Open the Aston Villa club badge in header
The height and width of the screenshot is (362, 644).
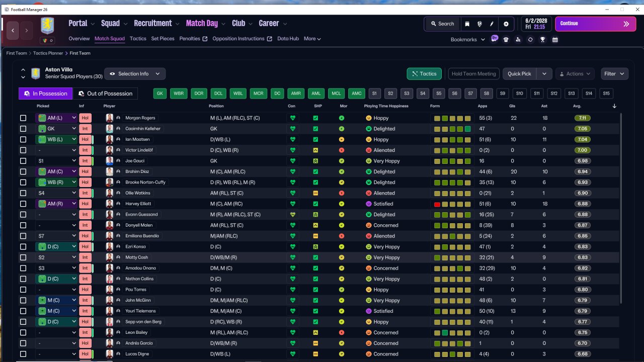point(48,26)
